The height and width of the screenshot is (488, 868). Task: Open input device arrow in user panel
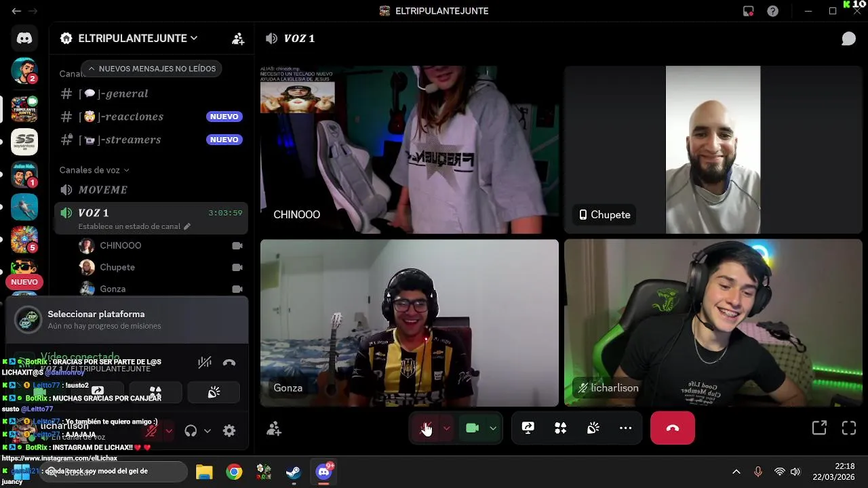[168, 430]
